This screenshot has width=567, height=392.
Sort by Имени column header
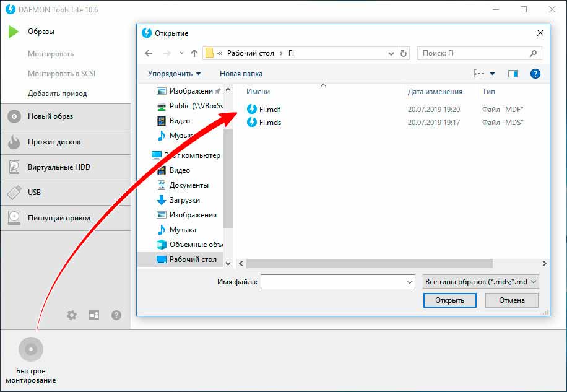pyautogui.click(x=258, y=92)
